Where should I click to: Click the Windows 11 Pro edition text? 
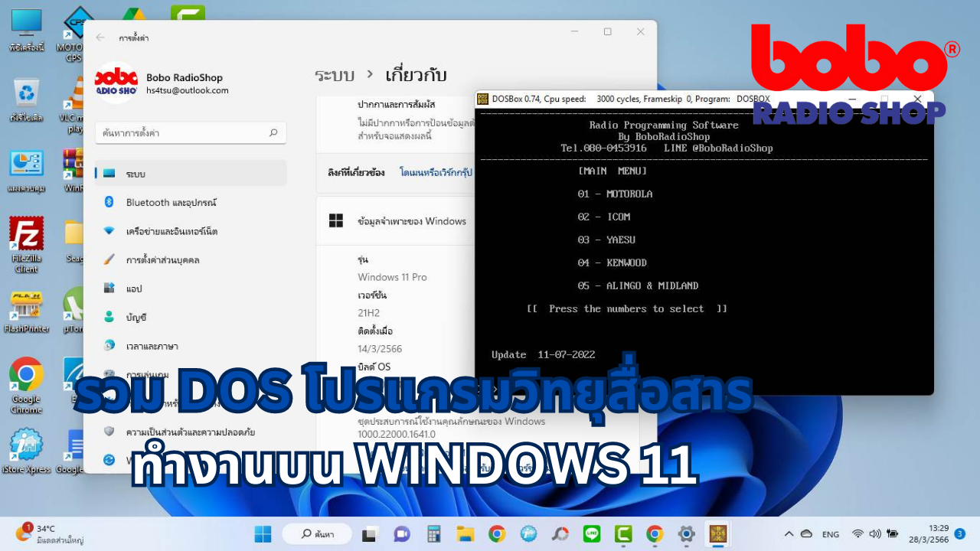392,277
